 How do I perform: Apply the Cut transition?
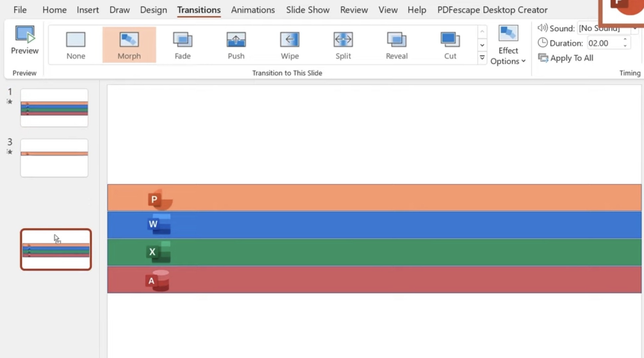point(450,45)
